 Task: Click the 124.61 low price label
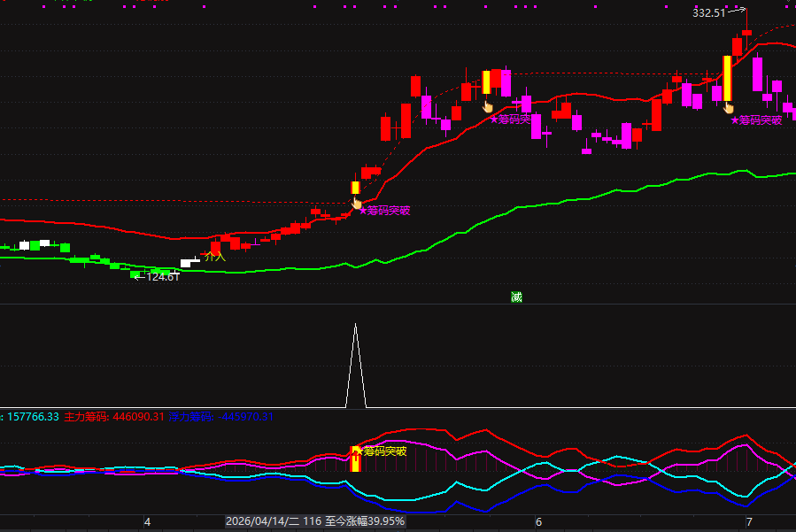point(162,277)
